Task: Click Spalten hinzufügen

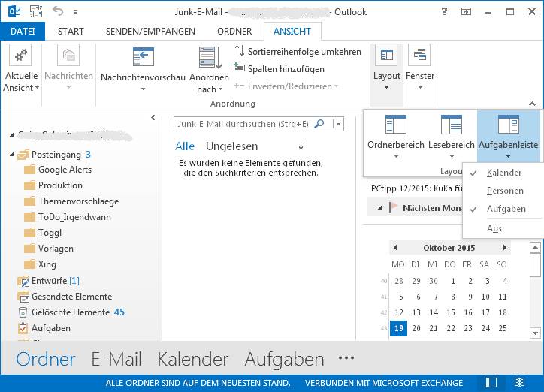Action: pyautogui.click(x=280, y=69)
